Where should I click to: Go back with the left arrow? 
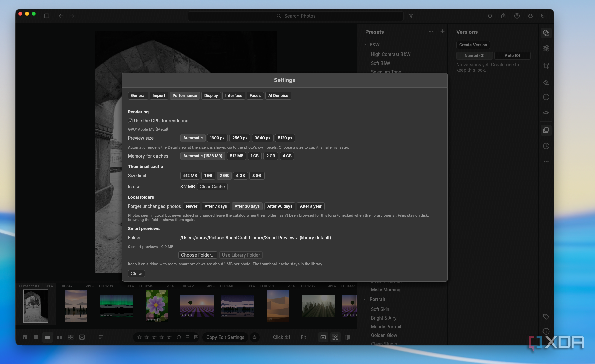pyautogui.click(x=61, y=16)
